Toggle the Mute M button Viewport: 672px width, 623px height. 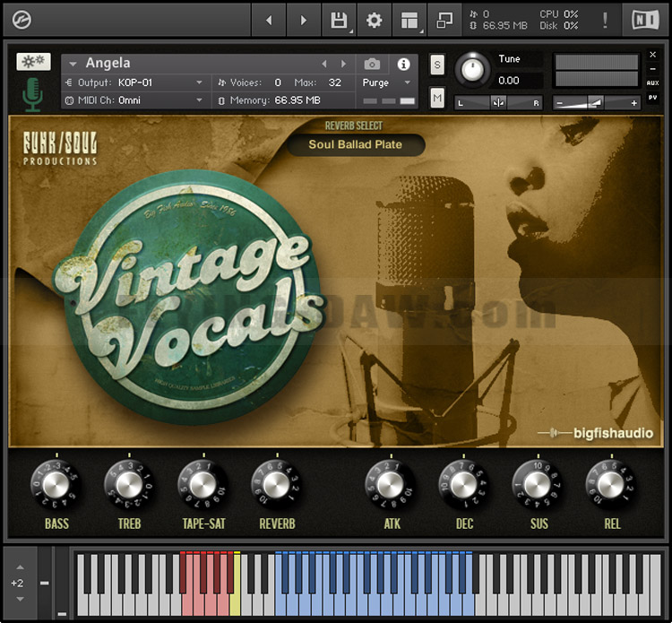tap(437, 99)
